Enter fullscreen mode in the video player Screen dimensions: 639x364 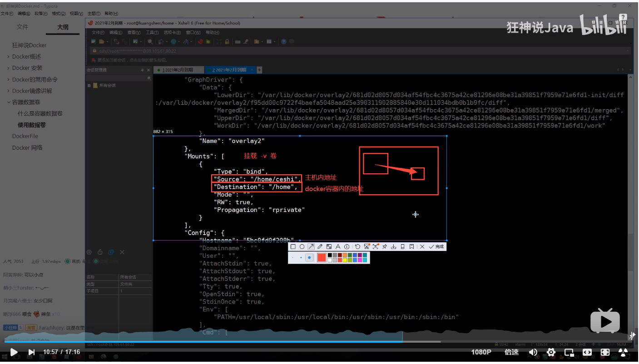[605, 352]
